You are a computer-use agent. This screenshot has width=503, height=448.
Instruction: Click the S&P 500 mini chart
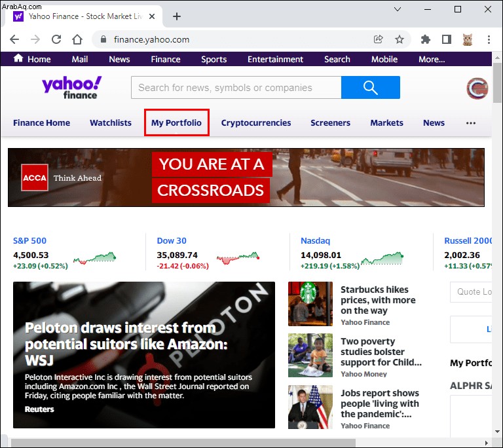point(94,258)
